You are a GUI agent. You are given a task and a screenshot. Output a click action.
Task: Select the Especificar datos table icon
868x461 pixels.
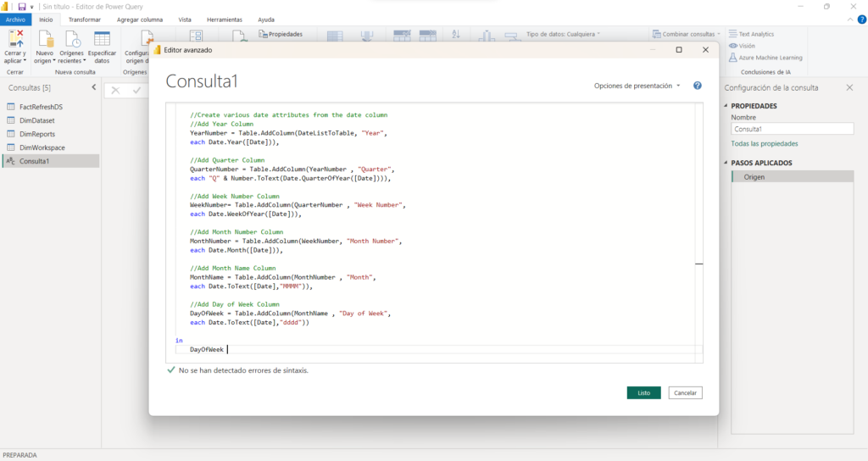click(x=102, y=39)
